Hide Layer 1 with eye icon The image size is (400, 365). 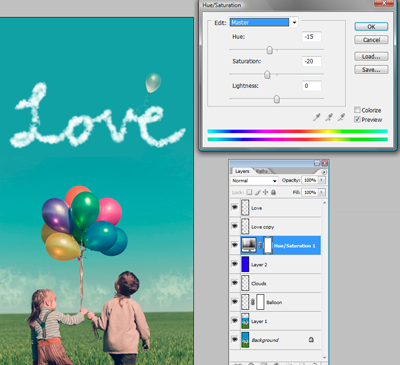pos(235,321)
